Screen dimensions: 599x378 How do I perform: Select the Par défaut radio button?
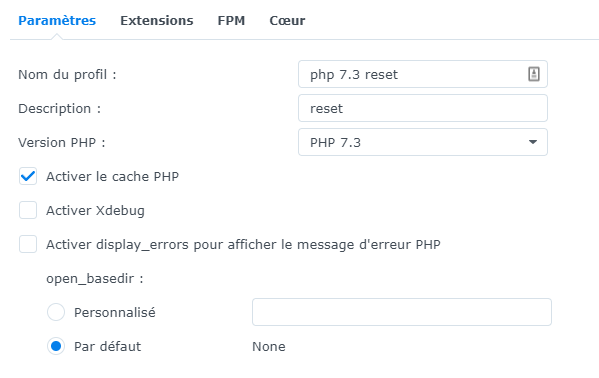point(56,346)
